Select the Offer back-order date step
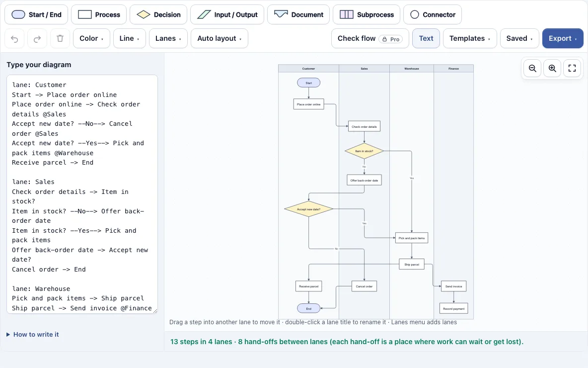Image resolution: width=588 pixels, height=368 pixels. pos(364,180)
